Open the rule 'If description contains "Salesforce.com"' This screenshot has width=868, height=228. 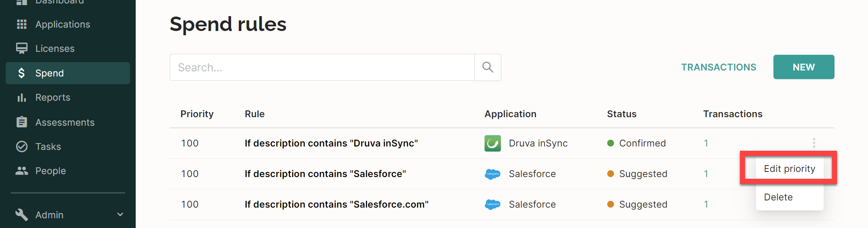point(336,204)
